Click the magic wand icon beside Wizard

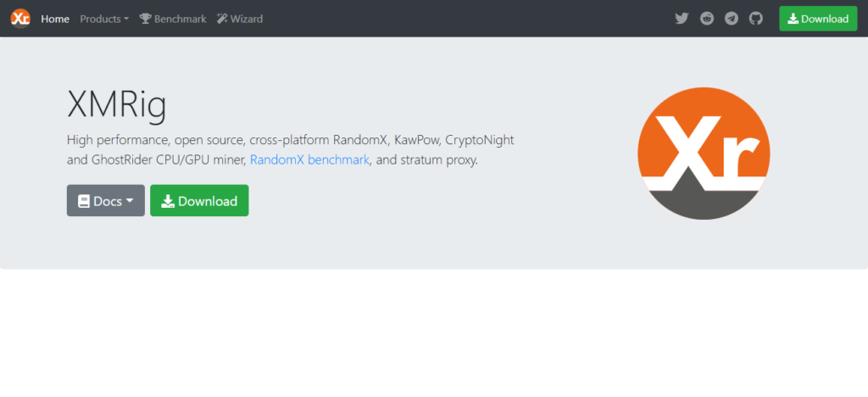pos(222,19)
